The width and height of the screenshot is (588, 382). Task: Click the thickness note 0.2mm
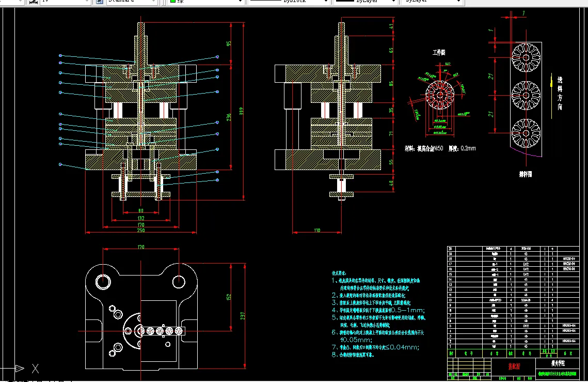coord(462,148)
